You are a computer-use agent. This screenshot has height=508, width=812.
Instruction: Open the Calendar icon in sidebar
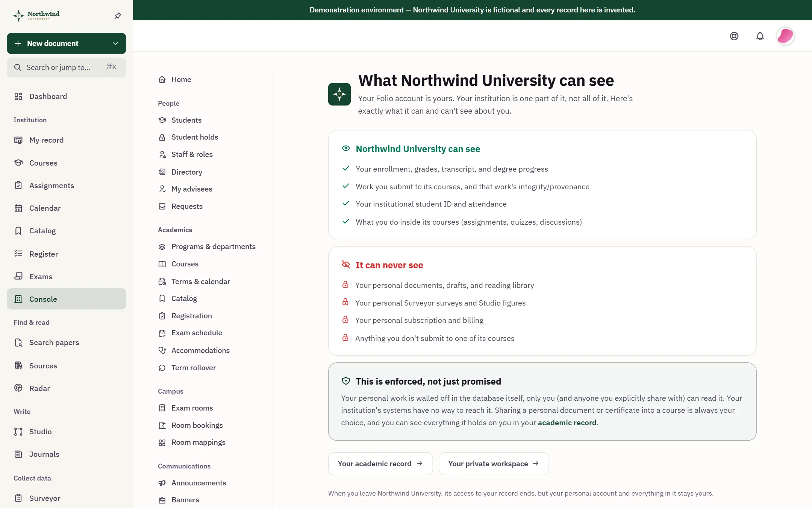click(18, 208)
